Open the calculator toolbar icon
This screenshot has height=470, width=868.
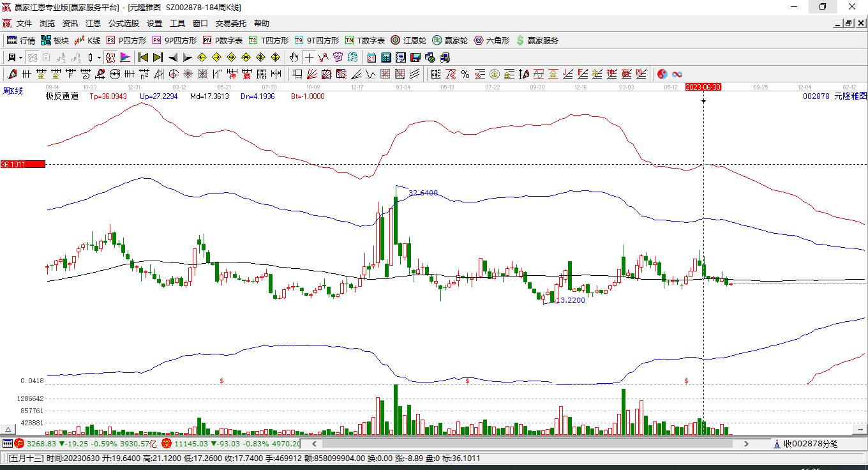(x=386, y=57)
